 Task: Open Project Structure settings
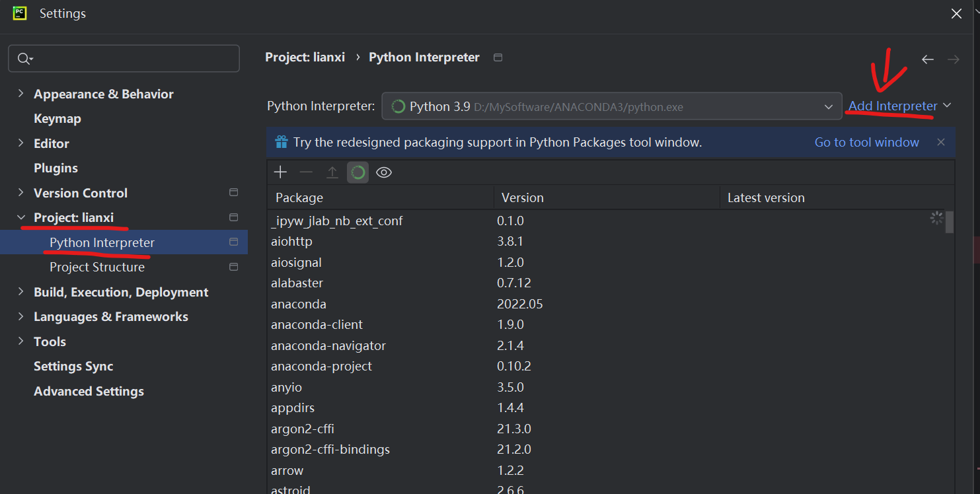(x=97, y=267)
